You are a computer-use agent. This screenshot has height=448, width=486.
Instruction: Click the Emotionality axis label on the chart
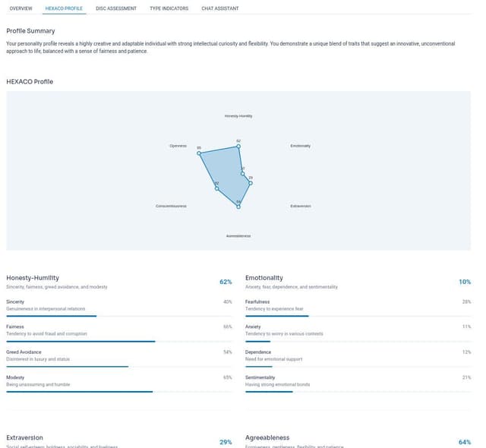pyautogui.click(x=301, y=146)
